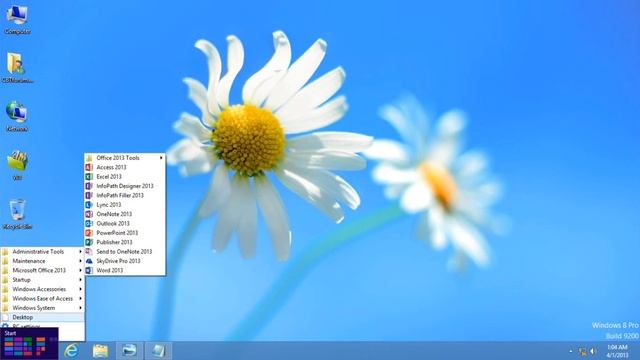The image size is (640, 360).
Task: Launch Access 2013 from the submenu
Action: (x=125, y=167)
